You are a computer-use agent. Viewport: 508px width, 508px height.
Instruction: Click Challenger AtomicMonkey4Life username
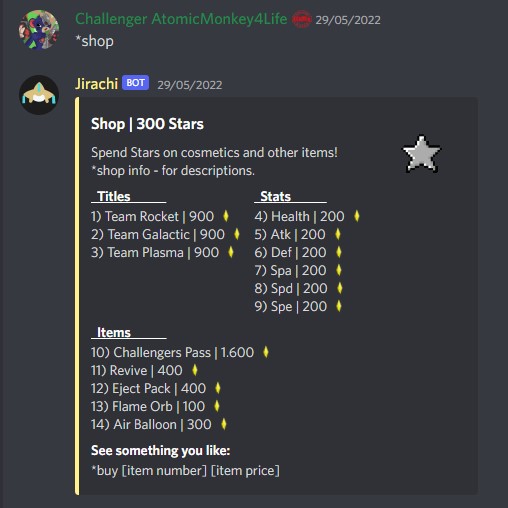click(181, 19)
